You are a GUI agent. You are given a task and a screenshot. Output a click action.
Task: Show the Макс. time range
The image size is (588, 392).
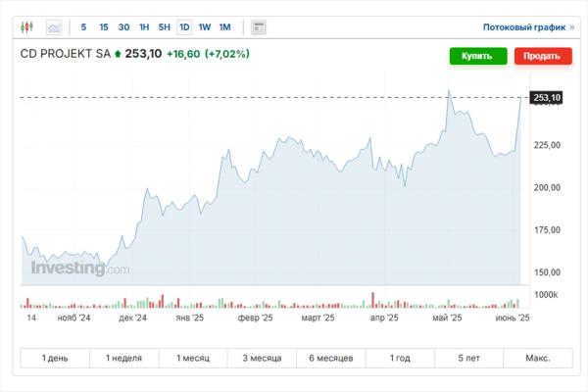[x=538, y=359]
